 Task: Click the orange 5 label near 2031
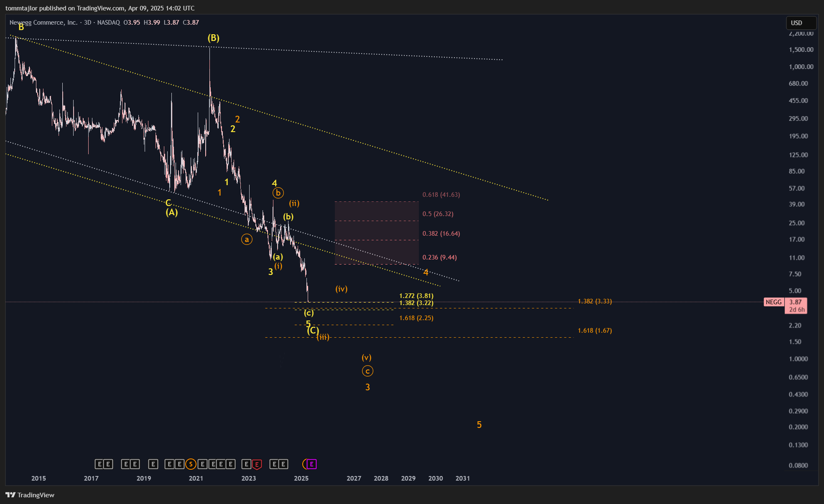point(480,425)
